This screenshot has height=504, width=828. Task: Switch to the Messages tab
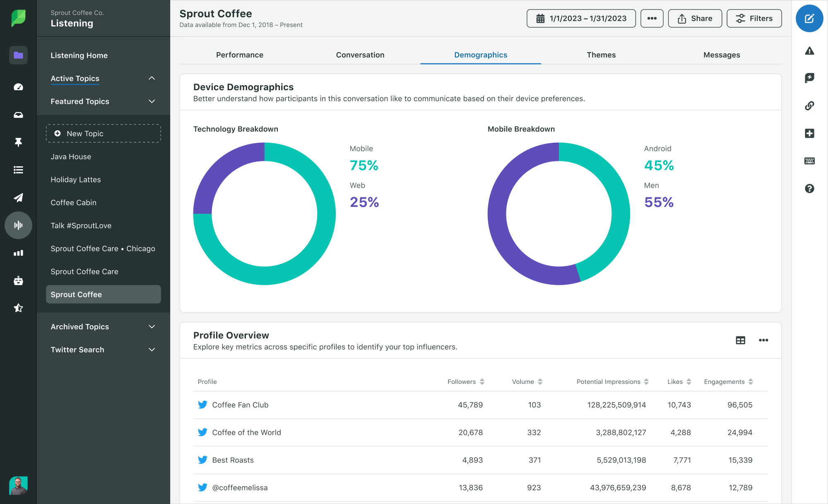click(x=722, y=55)
